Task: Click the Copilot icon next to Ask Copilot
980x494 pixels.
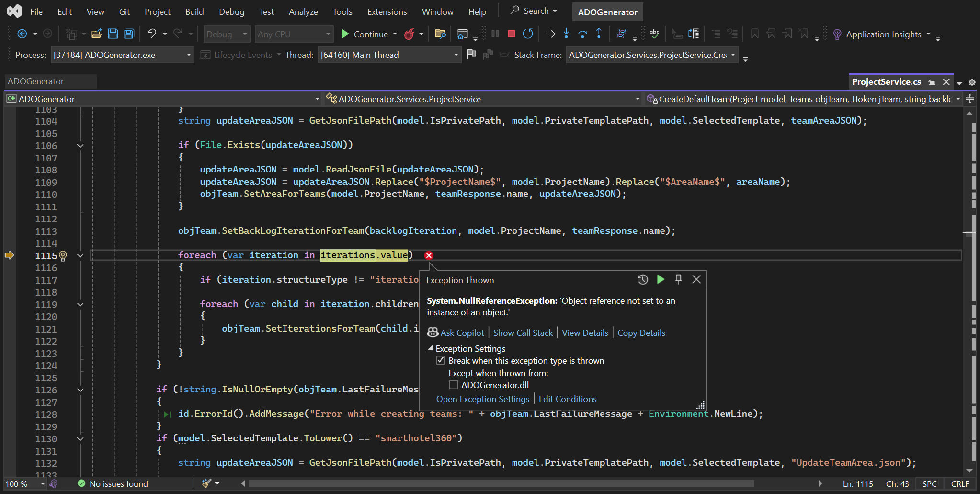Action: [x=433, y=332]
